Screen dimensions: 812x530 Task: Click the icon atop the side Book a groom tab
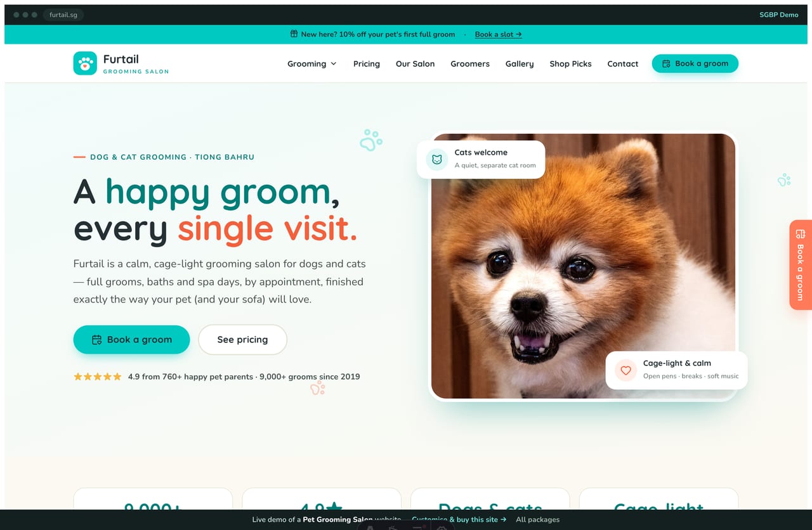pyautogui.click(x=801, y=234)
